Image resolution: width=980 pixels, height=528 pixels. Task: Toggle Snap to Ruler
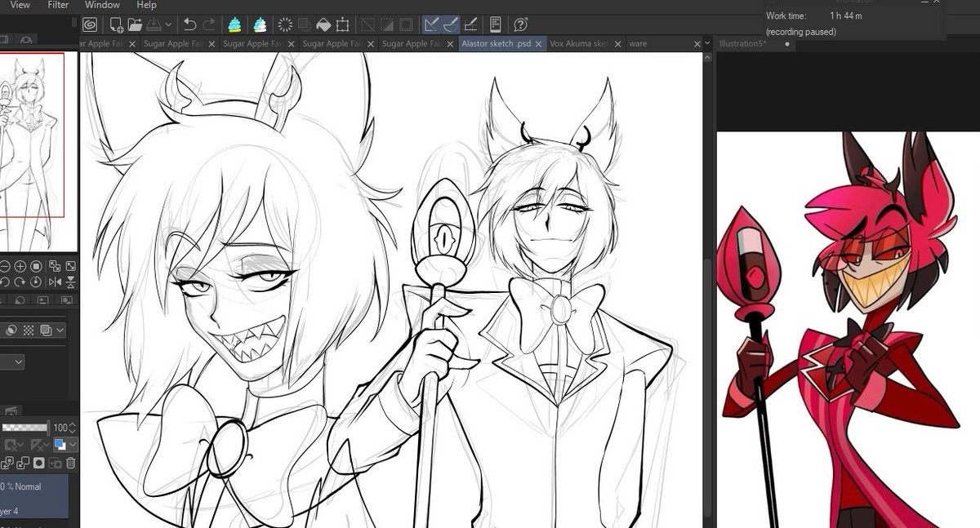pyautogui.click(x=432, y=24)
